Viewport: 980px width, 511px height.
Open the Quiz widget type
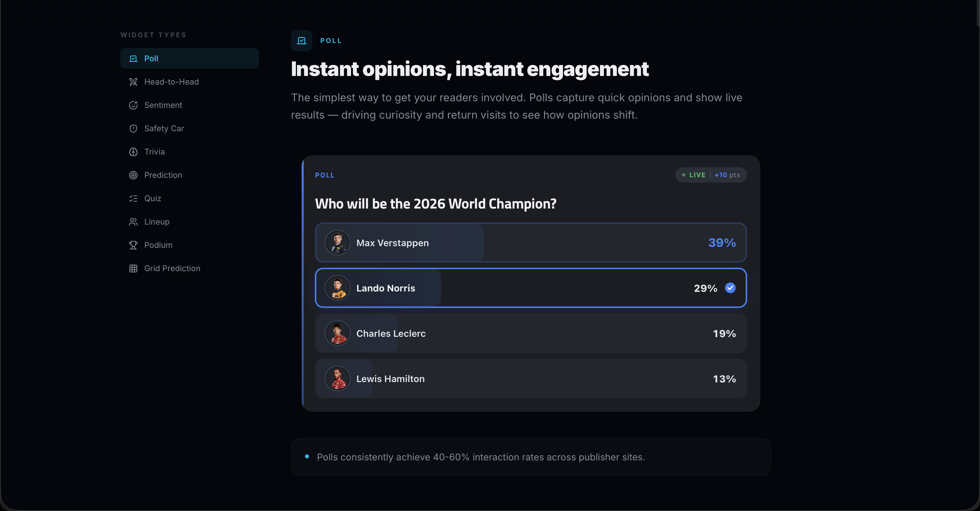coord(153,199)
